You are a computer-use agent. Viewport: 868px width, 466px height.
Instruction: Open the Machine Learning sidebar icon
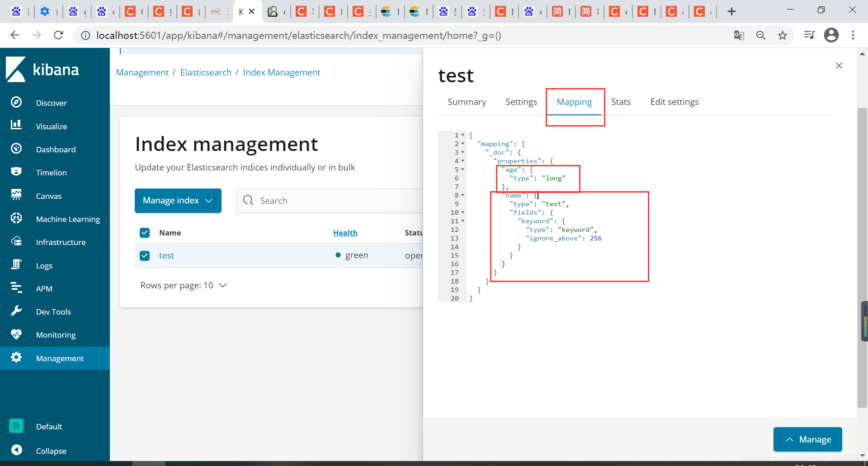tap(16, 218)
